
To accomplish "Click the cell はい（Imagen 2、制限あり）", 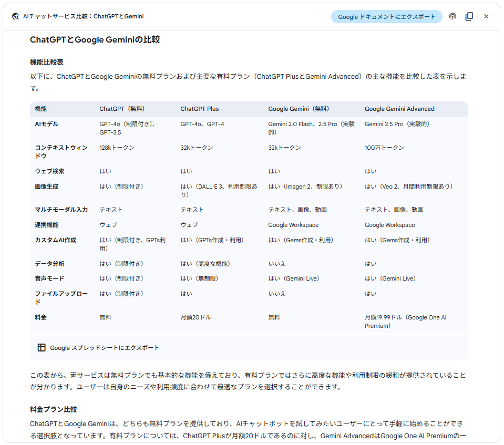I will point(305,187).
